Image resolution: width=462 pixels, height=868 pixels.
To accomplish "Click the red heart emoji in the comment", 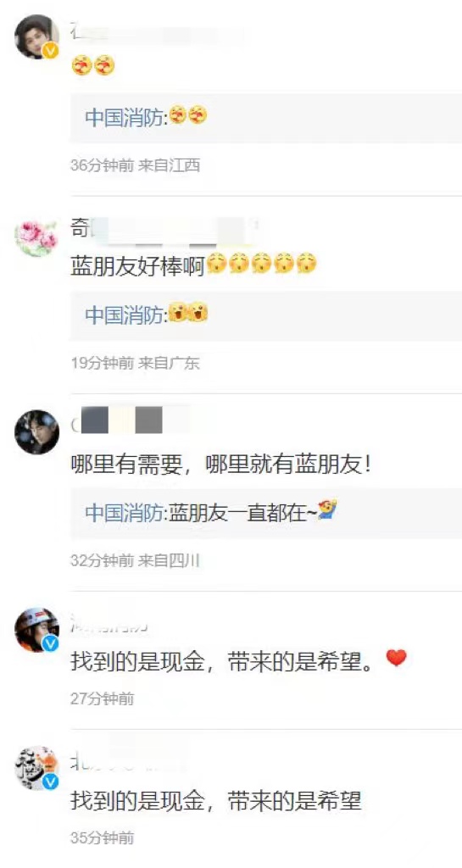I will 396,658.
